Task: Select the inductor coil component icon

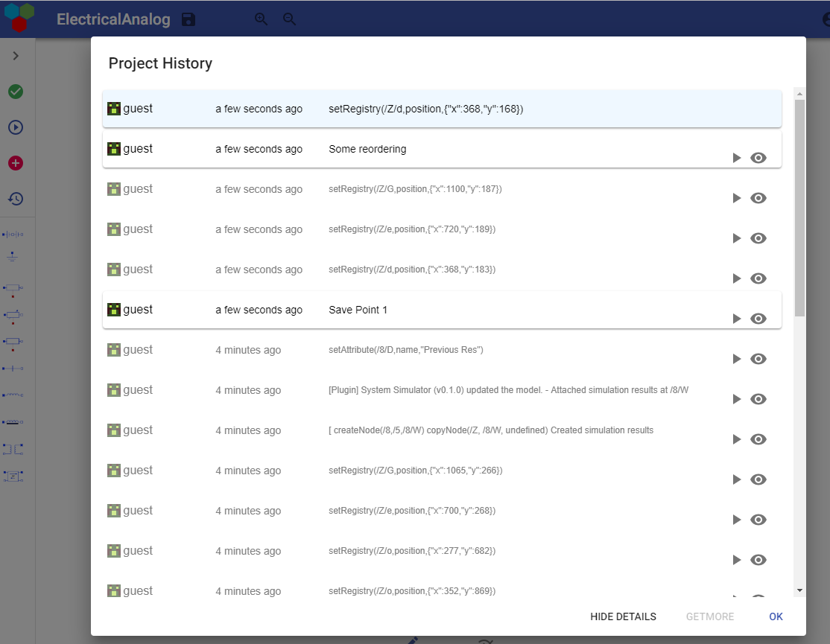Action: tap(13, 395)
